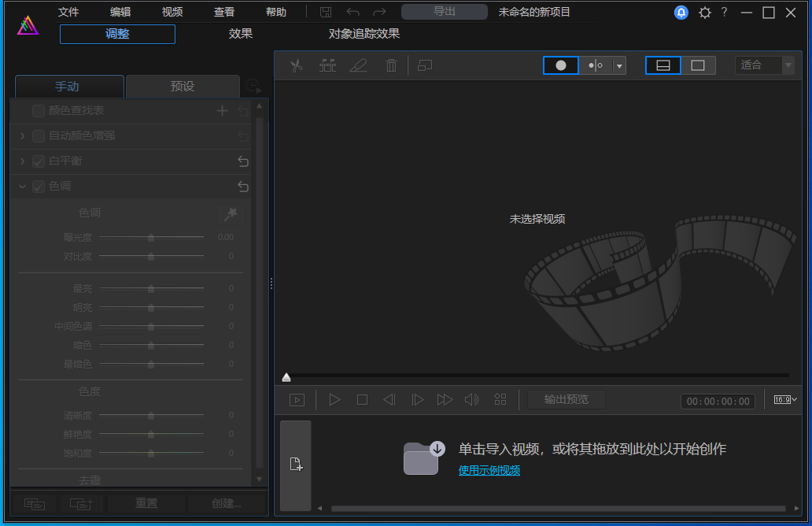Click the plus icon for 颜色查找表
The image size is (812, 526).
(x=222, y=110)
